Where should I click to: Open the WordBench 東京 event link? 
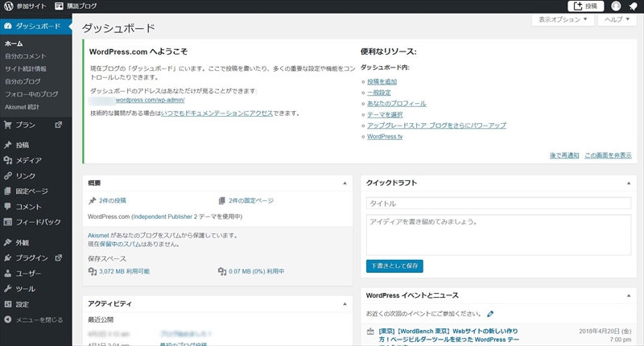448,336
